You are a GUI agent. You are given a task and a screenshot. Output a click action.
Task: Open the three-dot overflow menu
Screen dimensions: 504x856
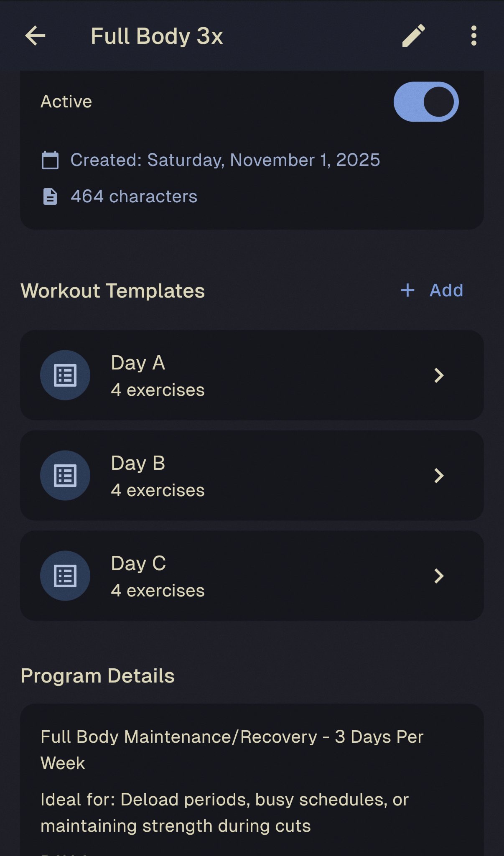pos(473,36)
